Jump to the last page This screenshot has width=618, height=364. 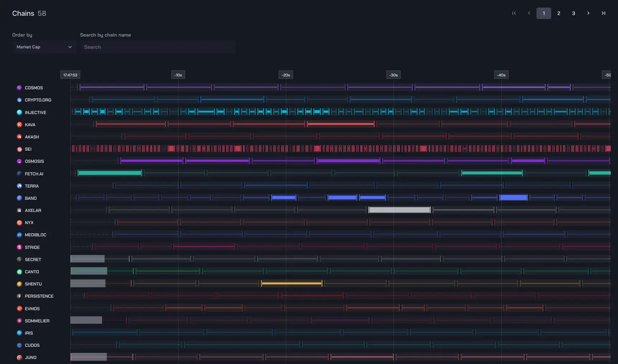coord(603,13)
